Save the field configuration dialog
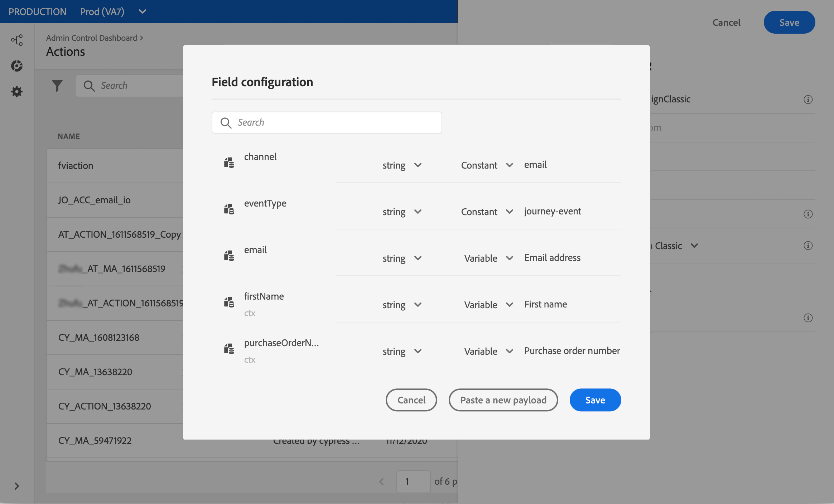The height and width of the screenshot is (504, 834). coord(595,400)
